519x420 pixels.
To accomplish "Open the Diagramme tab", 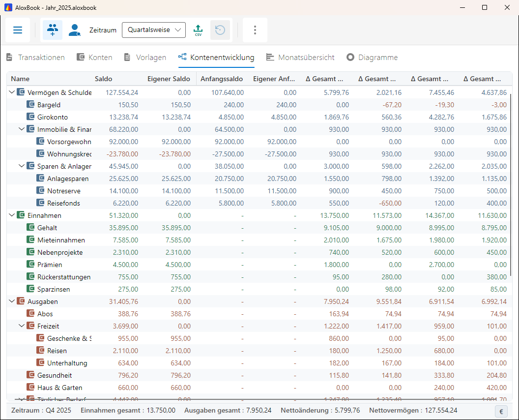I will (x=372, y=58).
